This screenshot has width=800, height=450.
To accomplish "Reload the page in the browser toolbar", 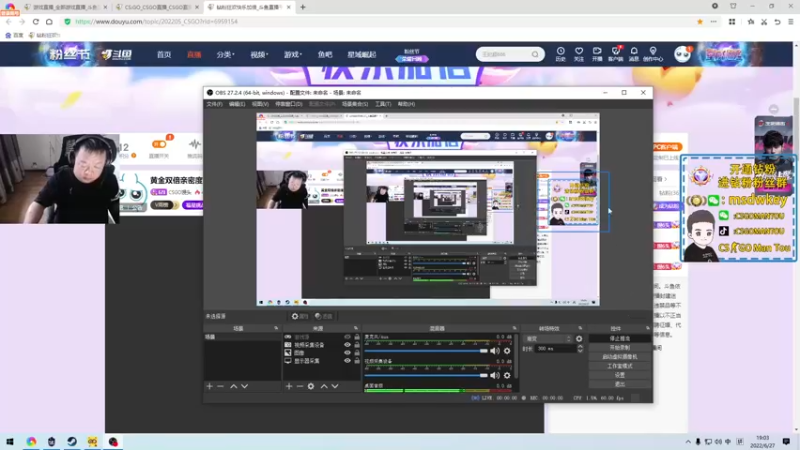I will (x=35, y=21).
